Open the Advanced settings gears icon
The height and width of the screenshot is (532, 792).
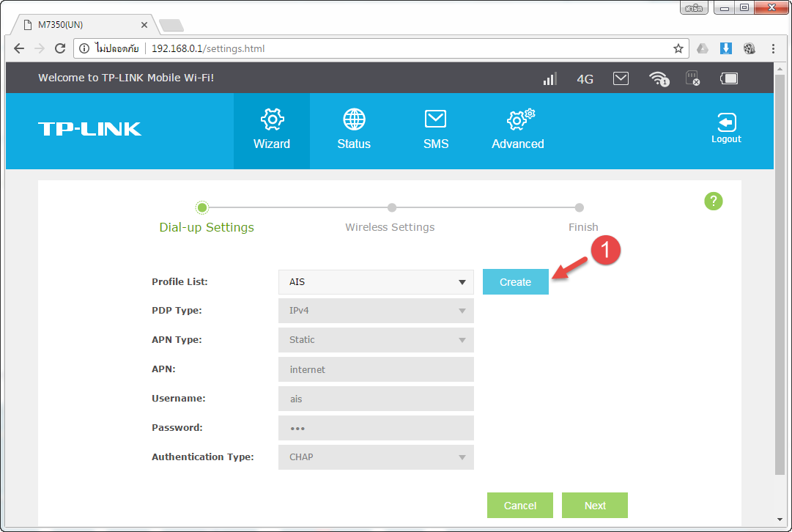pos(520,119)
